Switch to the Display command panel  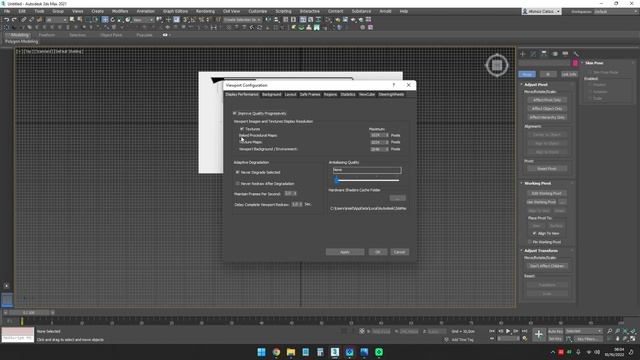click(x=565, y=54)
